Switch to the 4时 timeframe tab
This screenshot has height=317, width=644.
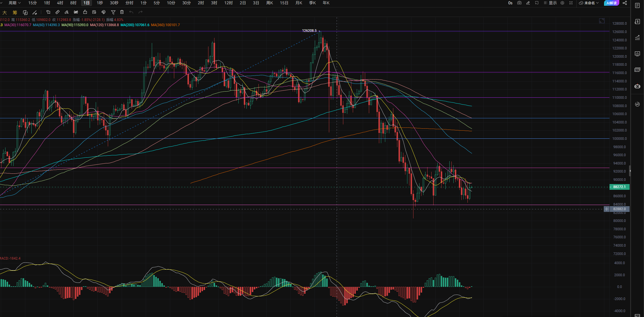(x=60, y=3)
